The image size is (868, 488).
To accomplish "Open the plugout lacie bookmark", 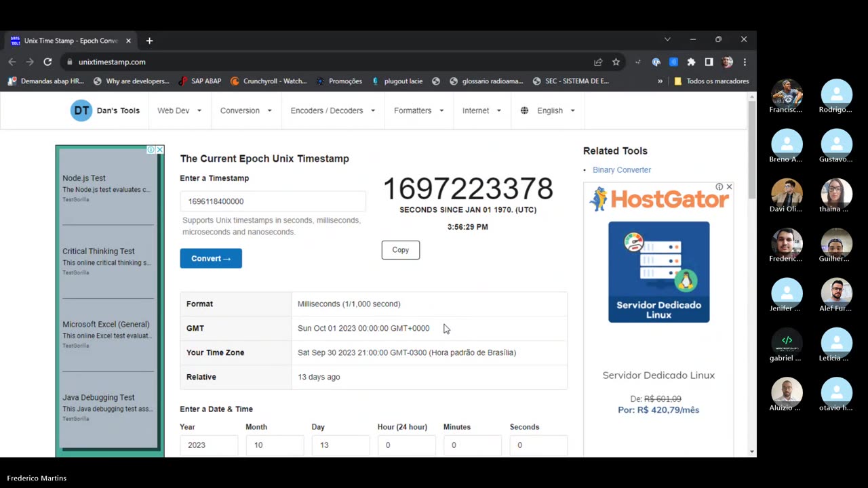I will click(x=397, y=81).
